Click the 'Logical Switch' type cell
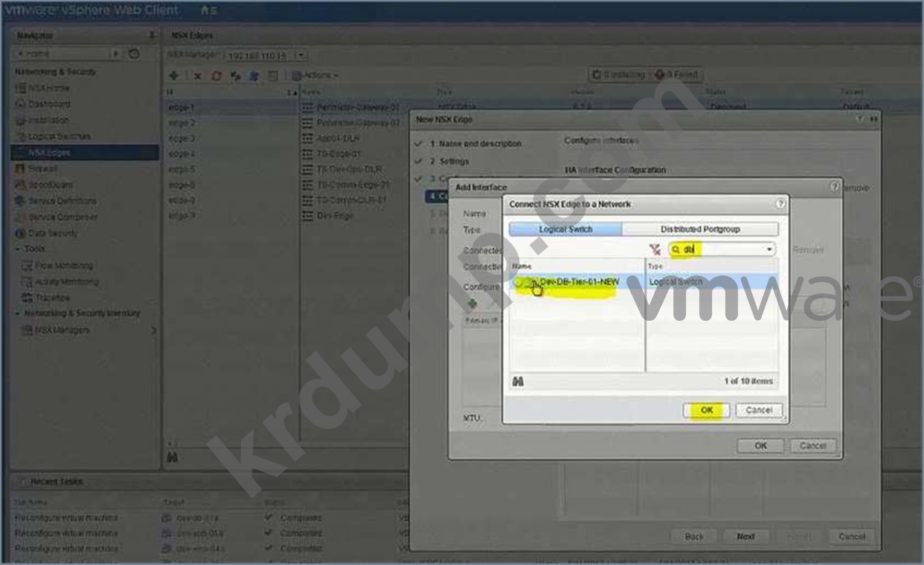This screenshot has height=565, width=924. 676,282
